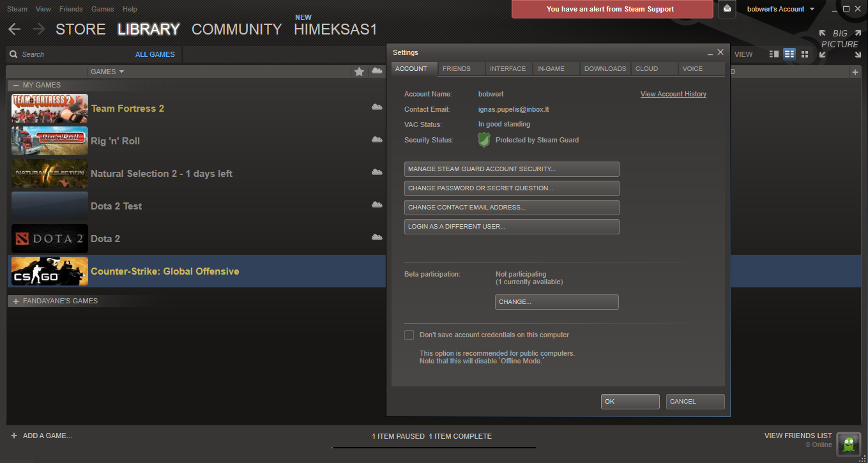Go back with the left arrow
868x463 pixels.
pyautogui.click(x=14, y=29)
